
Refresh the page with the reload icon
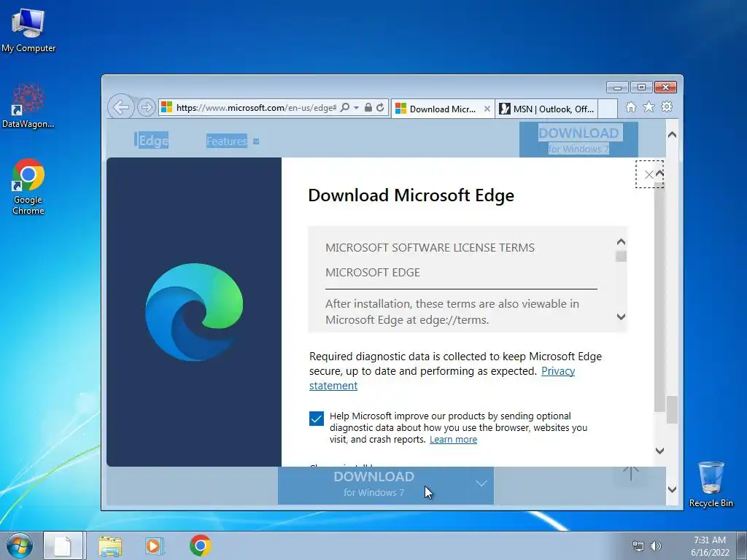pos(379,108)
